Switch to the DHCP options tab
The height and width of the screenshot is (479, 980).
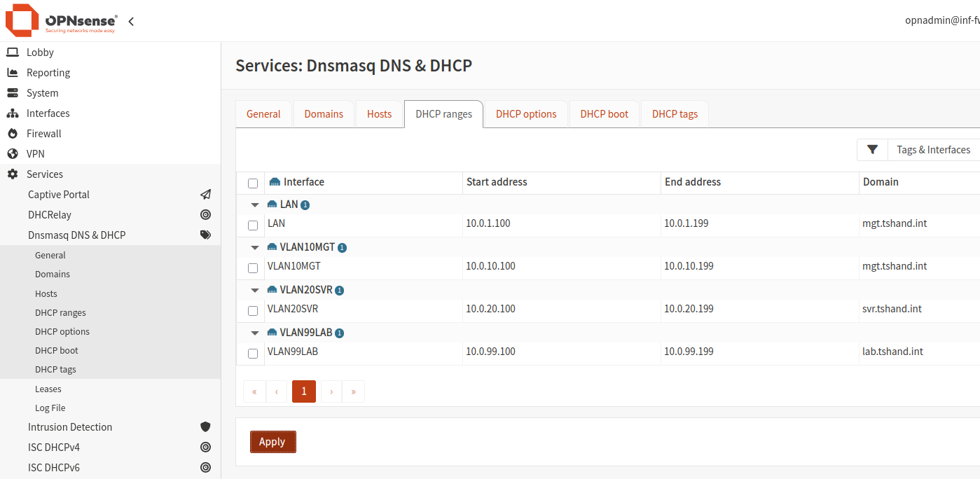526,113
